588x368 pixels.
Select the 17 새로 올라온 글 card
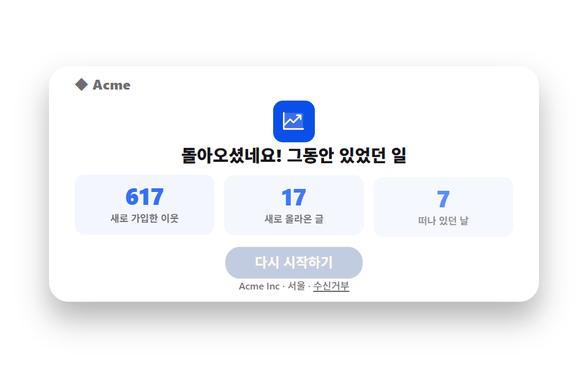pyautogui.click(x=293, y=205)
